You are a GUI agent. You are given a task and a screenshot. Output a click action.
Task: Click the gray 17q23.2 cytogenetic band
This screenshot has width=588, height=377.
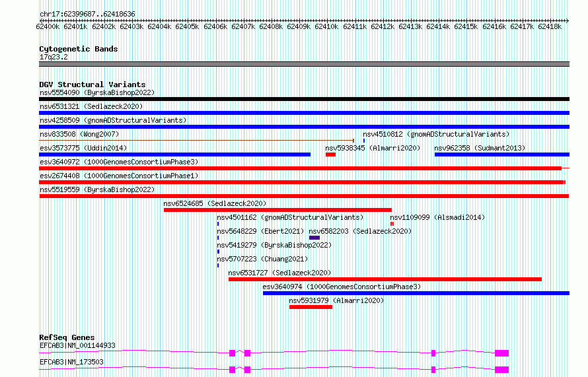coord(304,64)
